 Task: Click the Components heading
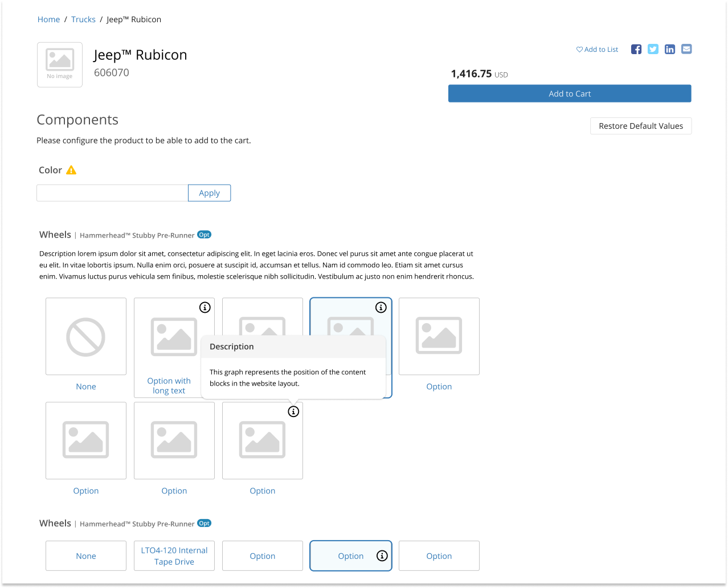point(77,120)
